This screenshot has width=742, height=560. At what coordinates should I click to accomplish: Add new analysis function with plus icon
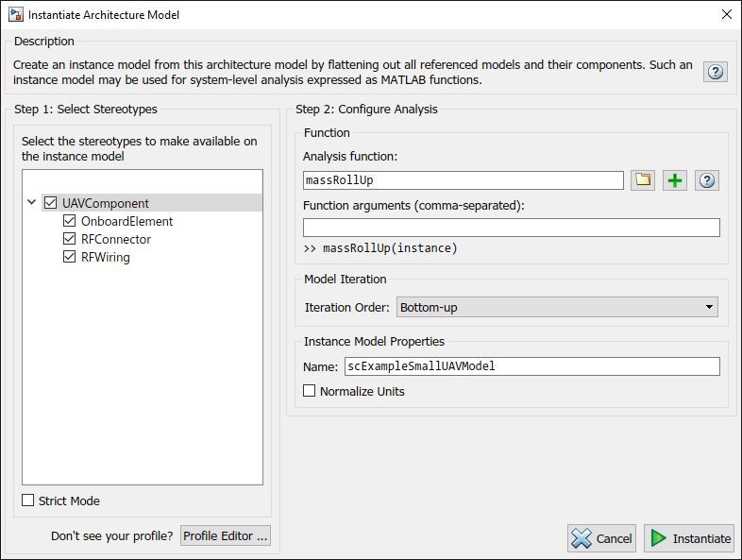click(675, 180)
